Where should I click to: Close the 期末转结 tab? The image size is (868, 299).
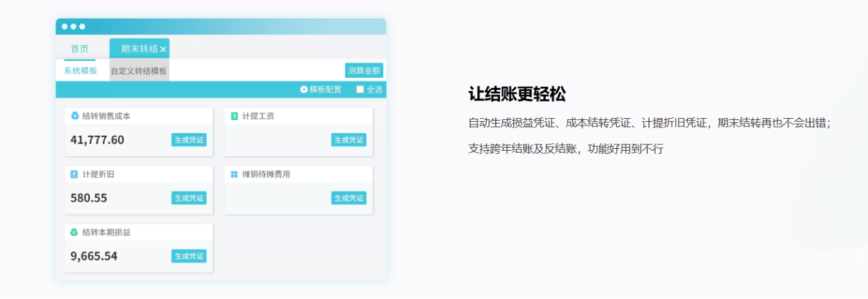(x=163, y=49)
